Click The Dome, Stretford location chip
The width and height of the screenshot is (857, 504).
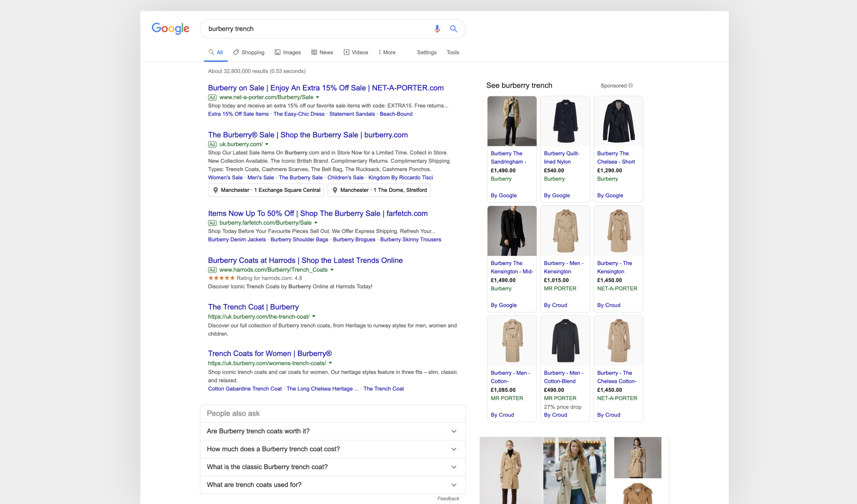[x=379, y=190]
